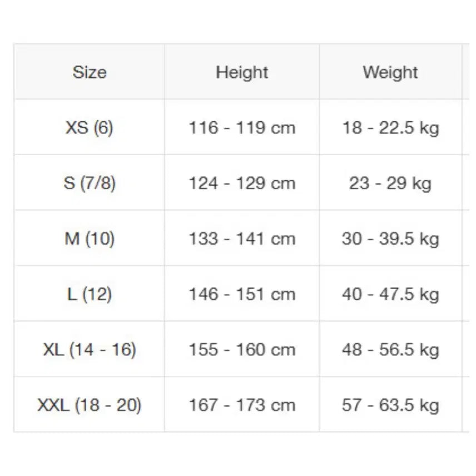The width and height of the screenshot is (476, 476).
Task: Click the 30 - 39.5 kg weight cell
Action: (390, 239)
